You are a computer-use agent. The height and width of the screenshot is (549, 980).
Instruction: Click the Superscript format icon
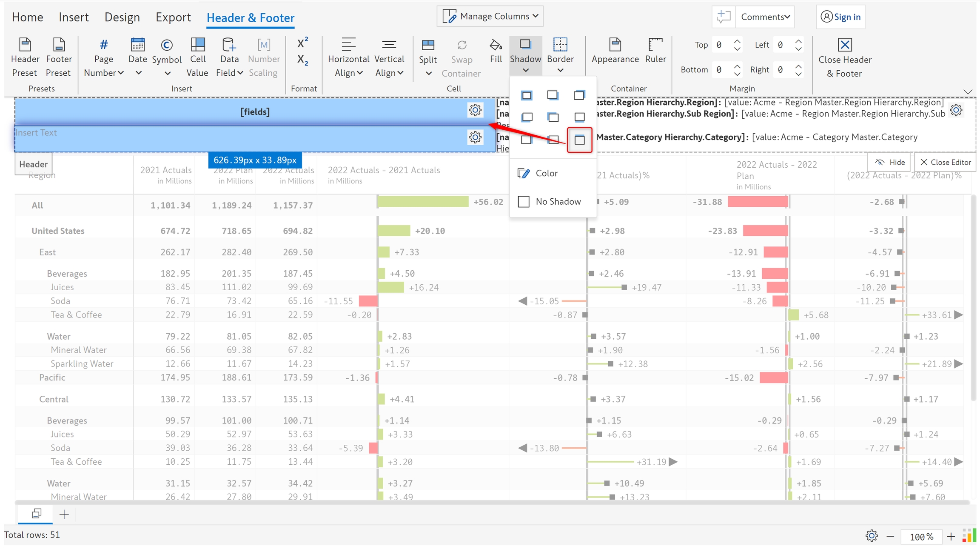click(302, 43)
